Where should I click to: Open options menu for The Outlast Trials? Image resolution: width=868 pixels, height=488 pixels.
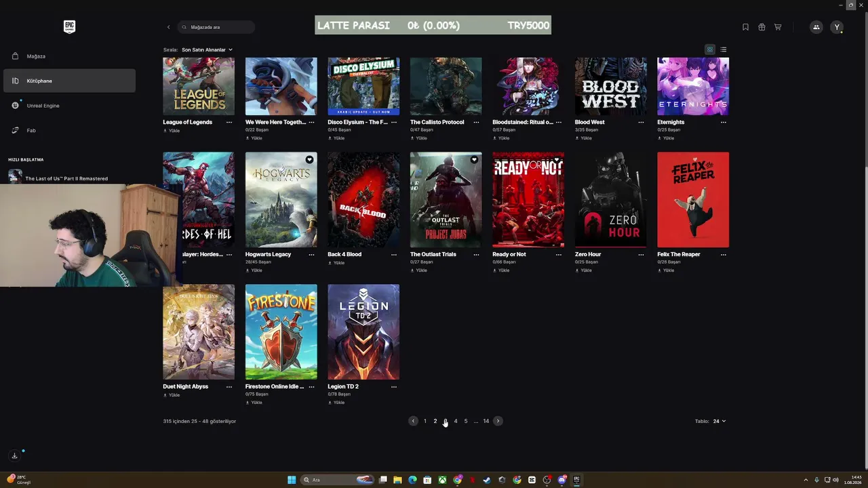tap(476, 254)
